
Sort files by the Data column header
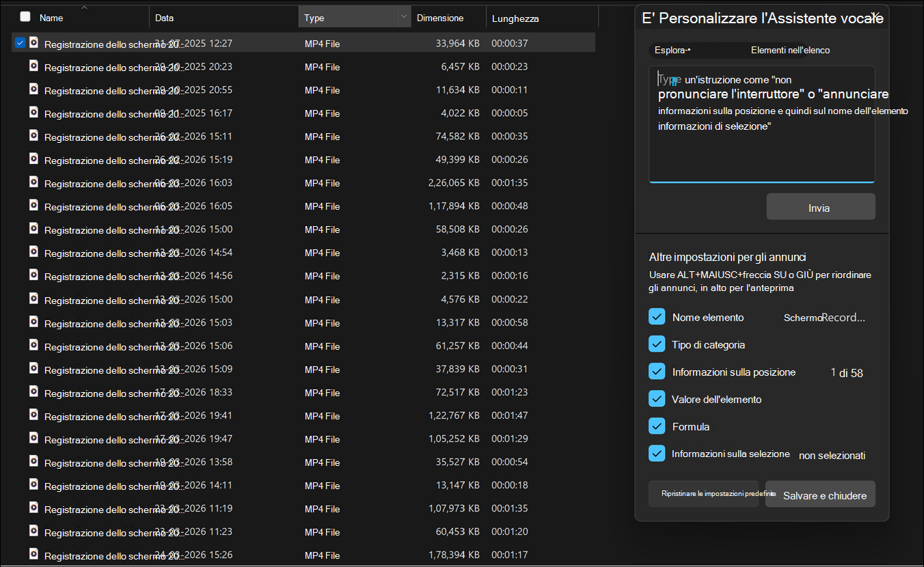click(164, 18)
